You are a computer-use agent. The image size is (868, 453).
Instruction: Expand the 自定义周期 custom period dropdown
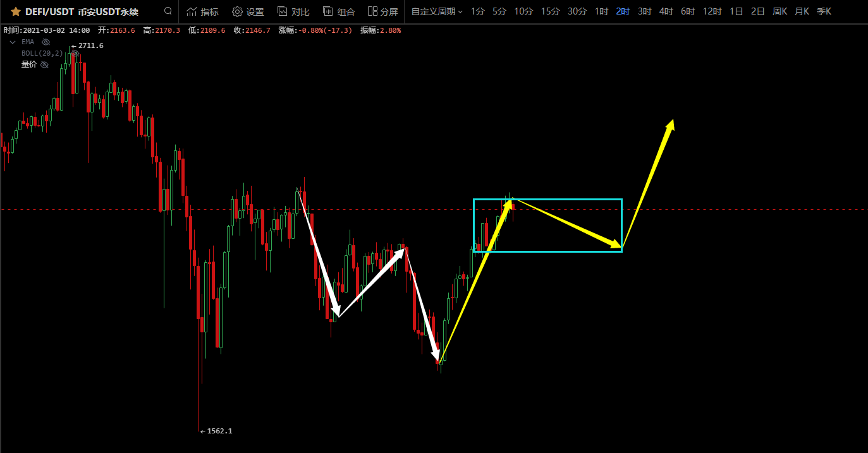coord(437,11)
